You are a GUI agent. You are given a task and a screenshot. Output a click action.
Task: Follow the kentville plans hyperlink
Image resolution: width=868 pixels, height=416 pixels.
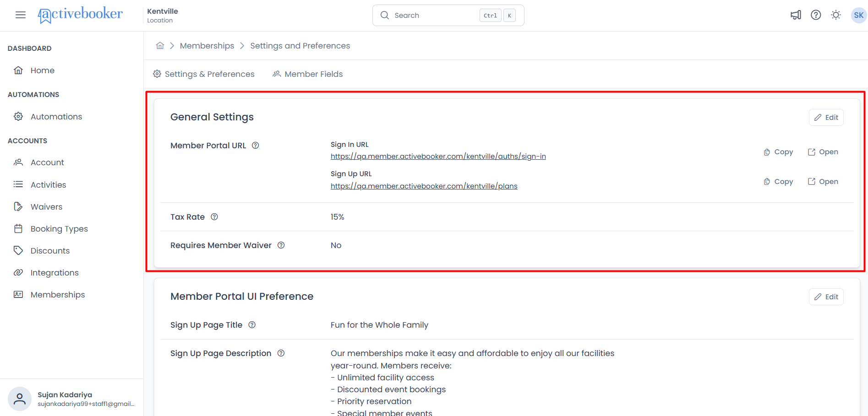click(x=424, y=186)
